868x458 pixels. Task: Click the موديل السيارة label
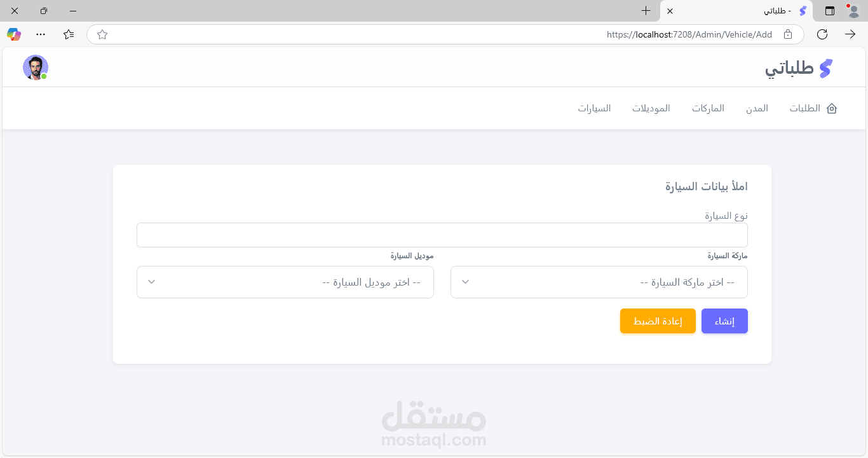coord(412,256)
